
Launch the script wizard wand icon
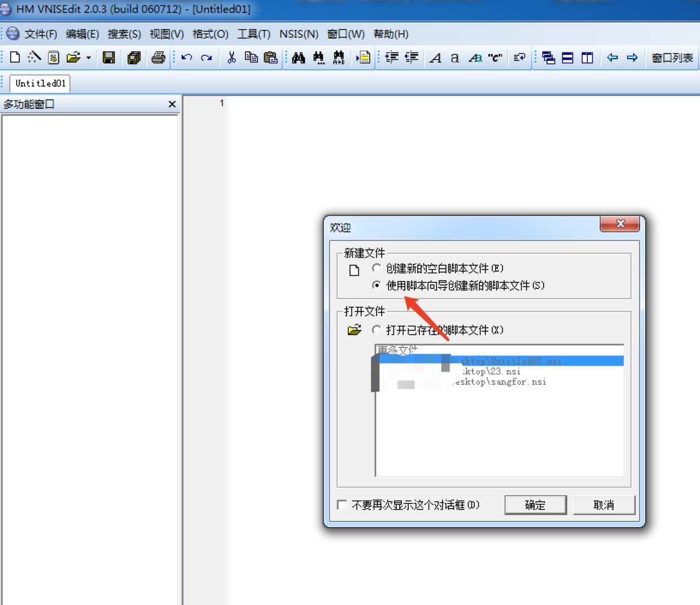34,57
